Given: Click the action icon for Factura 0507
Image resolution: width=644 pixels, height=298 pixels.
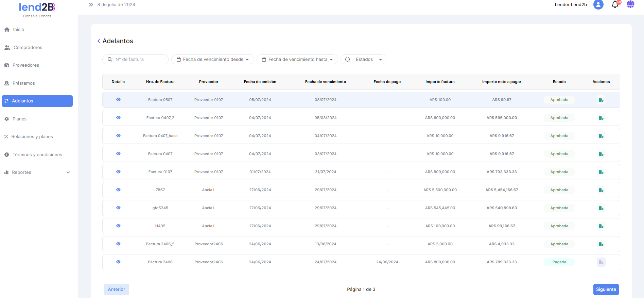Looking at the screenshot, I should pos(601,100).
